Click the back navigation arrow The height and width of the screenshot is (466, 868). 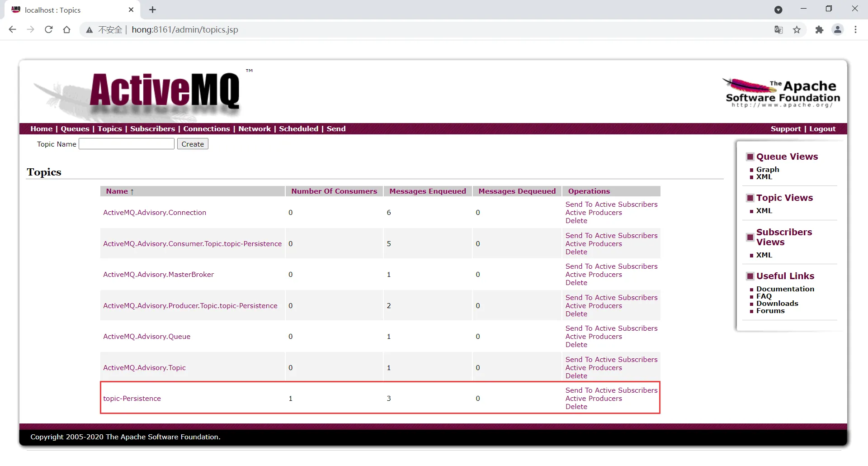[x=13, y=29]
